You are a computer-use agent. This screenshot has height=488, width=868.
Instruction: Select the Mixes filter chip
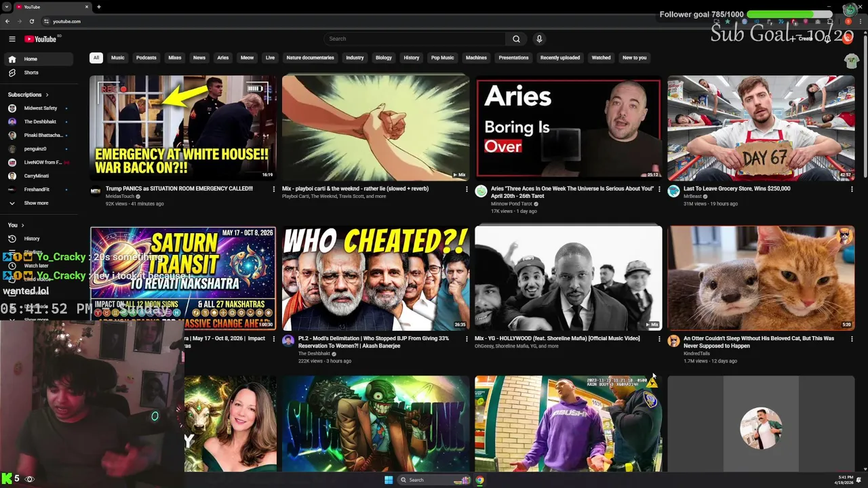[x=175, y=58]
